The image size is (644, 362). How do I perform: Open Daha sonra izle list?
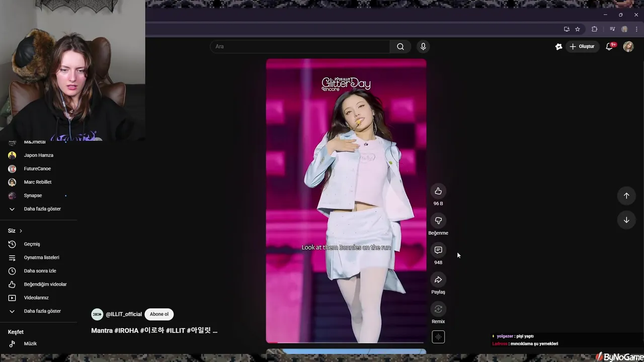point(39,271)
